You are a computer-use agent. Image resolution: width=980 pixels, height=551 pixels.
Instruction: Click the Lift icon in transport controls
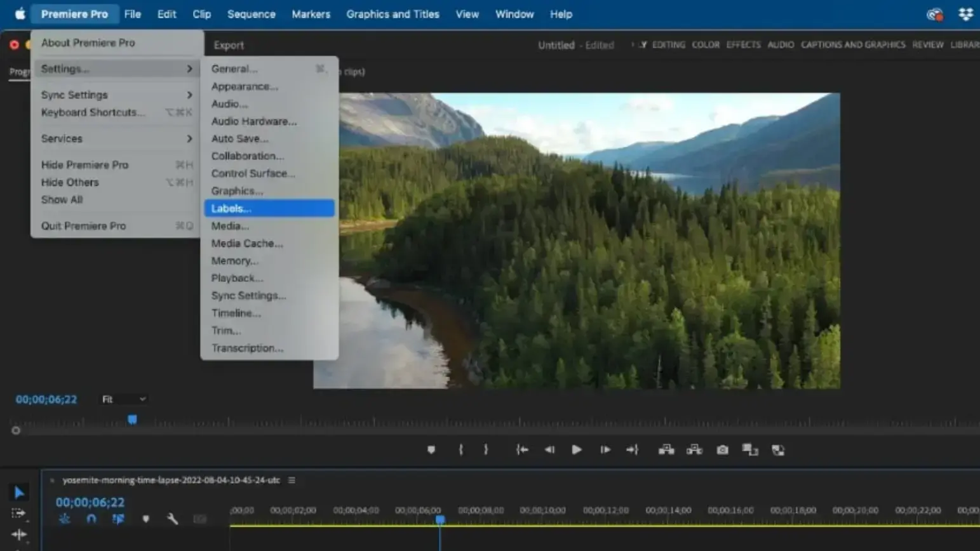(666, 449)
